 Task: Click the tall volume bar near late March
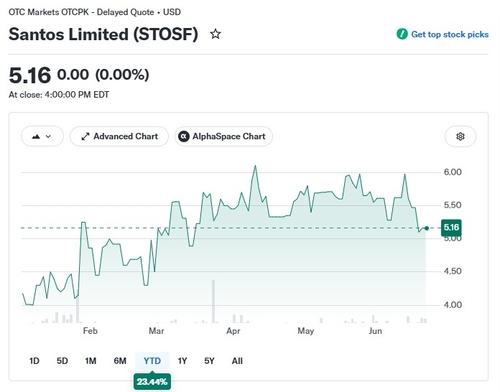tap(213, 301)
